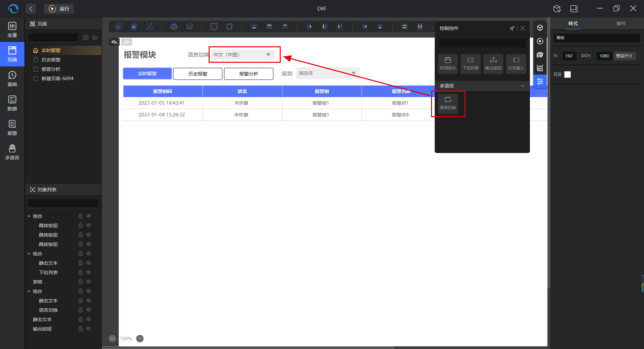
Task: Click the paste icon in the toolbar
Action: 134,27
